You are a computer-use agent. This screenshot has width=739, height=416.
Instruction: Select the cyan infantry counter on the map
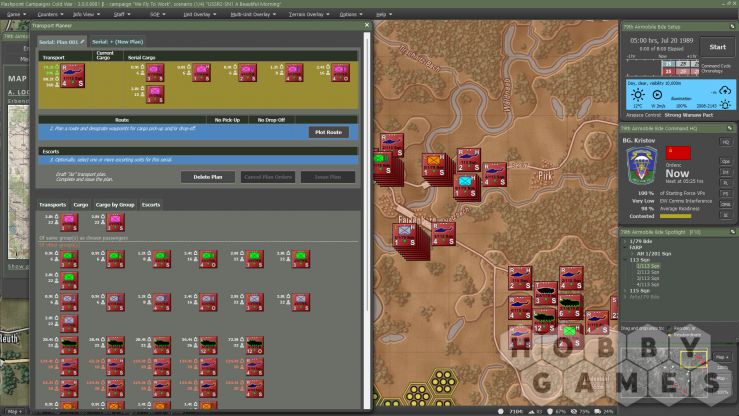[465, 186]
